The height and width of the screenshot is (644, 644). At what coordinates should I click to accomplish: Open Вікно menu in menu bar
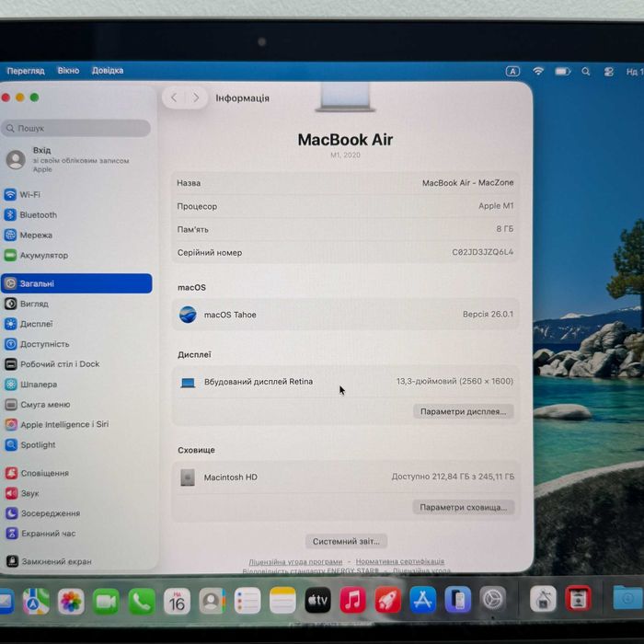tap(68, 70)
